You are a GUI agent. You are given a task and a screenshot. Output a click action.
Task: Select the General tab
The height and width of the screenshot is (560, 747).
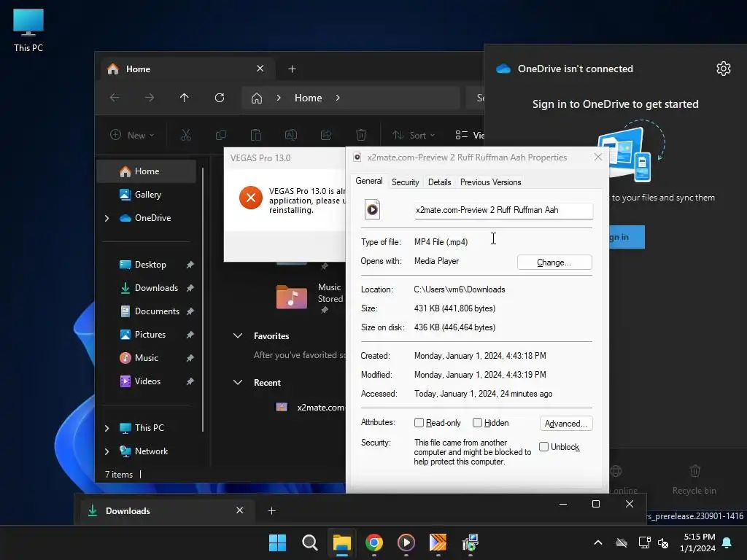click(x=368, y=181)
